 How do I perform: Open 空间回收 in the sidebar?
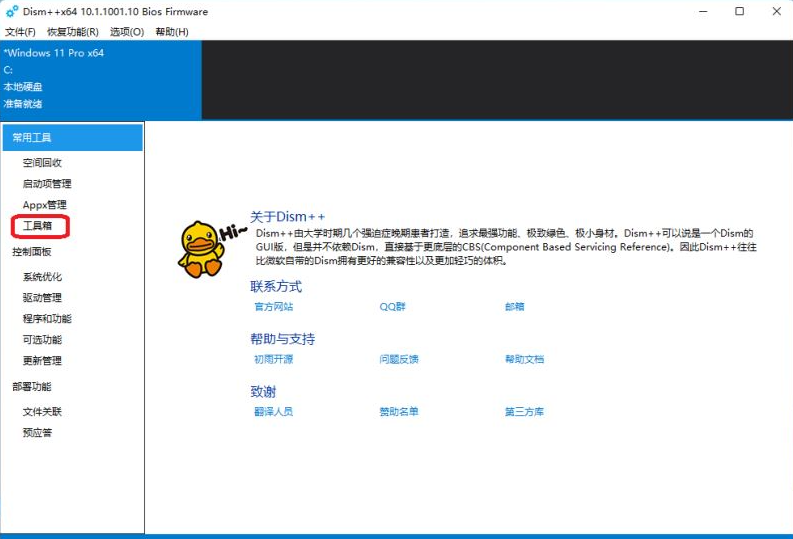pyautogui.click(x=42, y=163)
